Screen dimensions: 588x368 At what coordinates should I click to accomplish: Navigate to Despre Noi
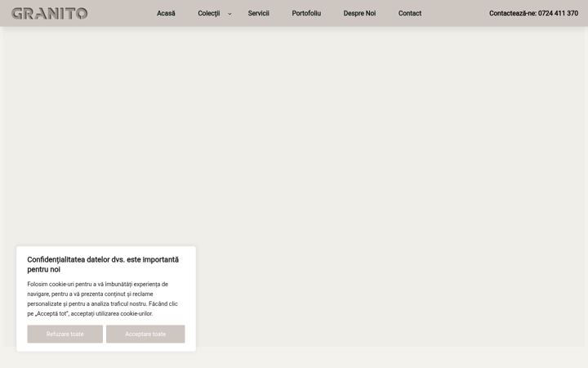click(x=359, y=13)
